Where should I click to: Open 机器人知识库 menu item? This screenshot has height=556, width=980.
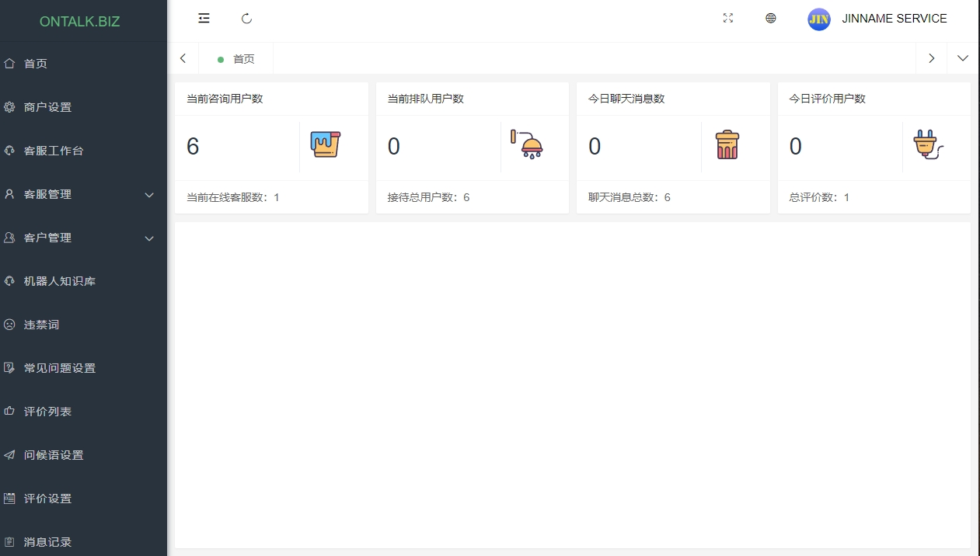(x=60, y=281)
